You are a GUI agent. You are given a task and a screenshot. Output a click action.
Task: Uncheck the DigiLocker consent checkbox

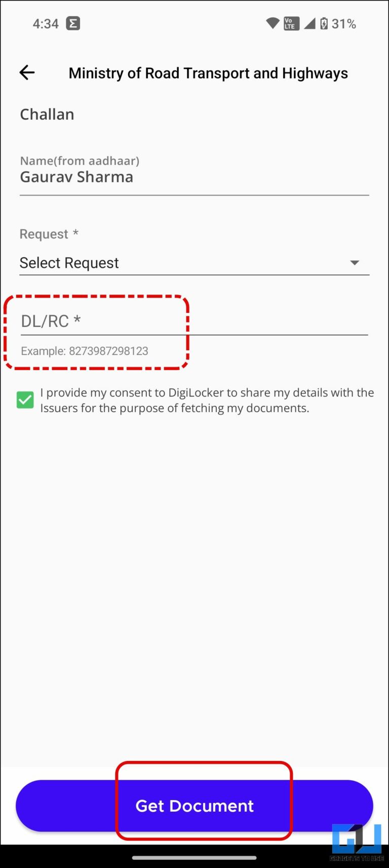[25, 400]
